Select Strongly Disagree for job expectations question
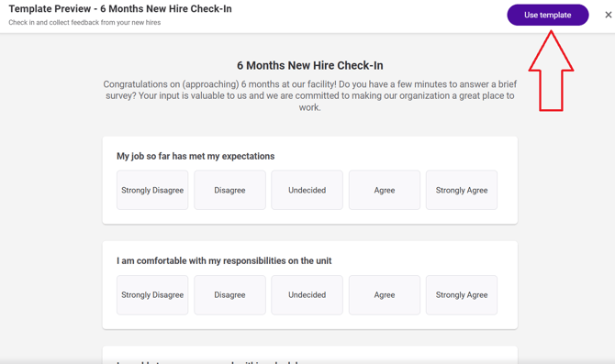The height and width of the screenshot is (364, 615). coord(152,190)
